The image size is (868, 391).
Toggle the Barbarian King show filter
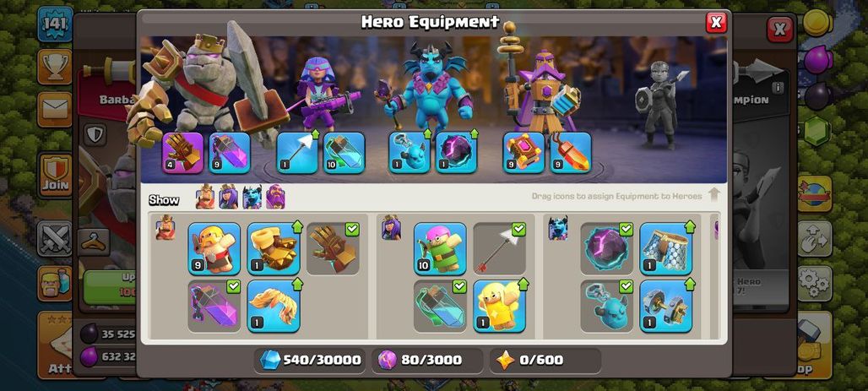tap(205, 197)
